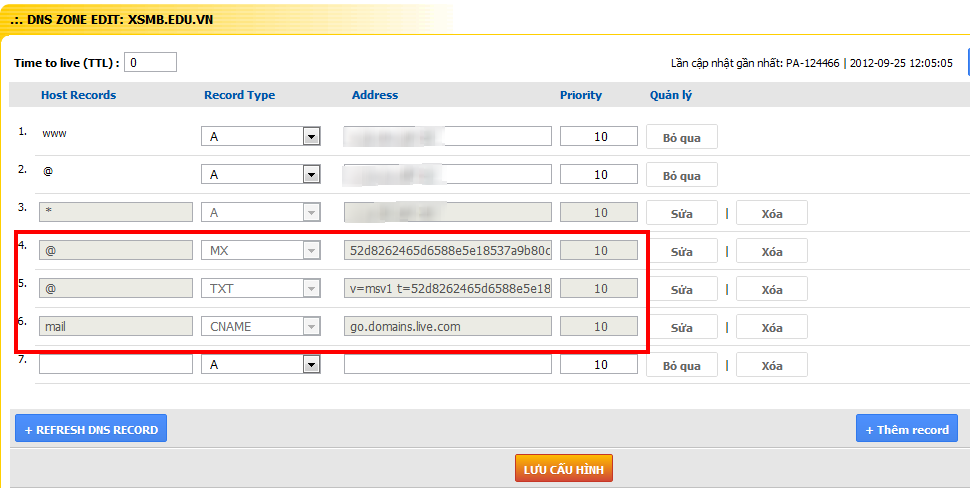
Task: Remove the TXT record with Xóa
Action: 771,289
